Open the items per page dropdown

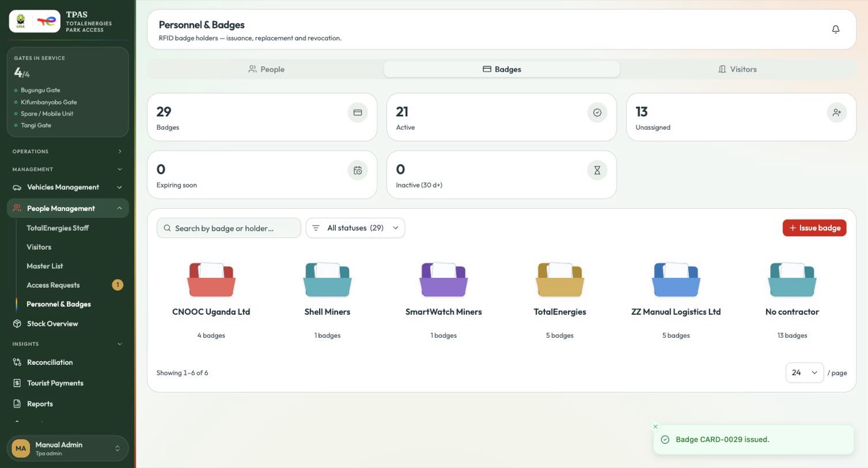(x=805, y=373)
